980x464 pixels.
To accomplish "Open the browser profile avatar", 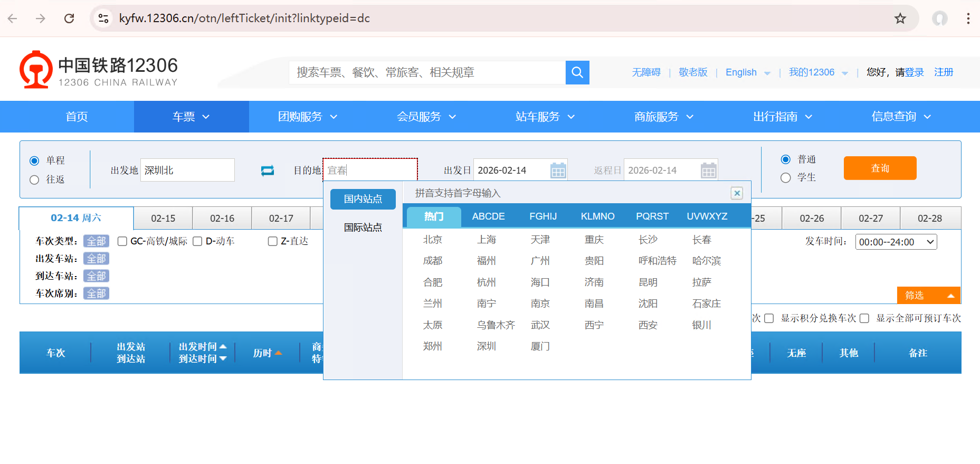I will coord(939,18).
